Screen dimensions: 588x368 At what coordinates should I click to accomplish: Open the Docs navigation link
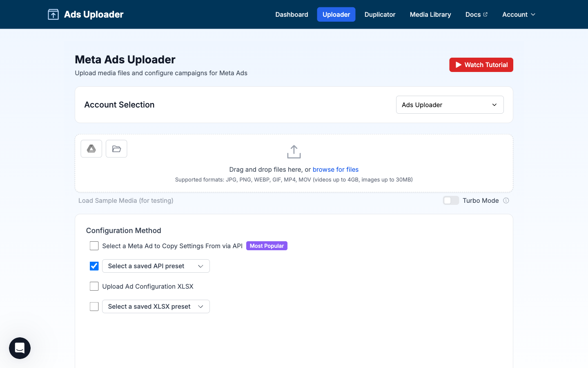(x=476, y=14)
